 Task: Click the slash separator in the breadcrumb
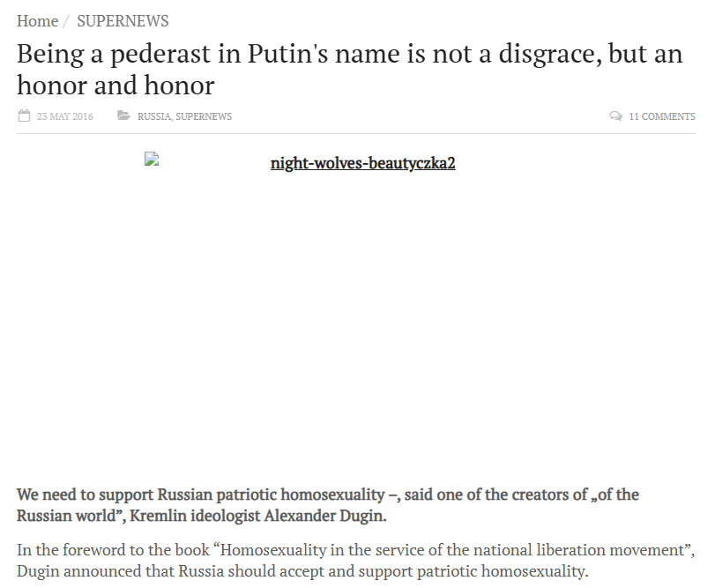(x=66, y=21)
